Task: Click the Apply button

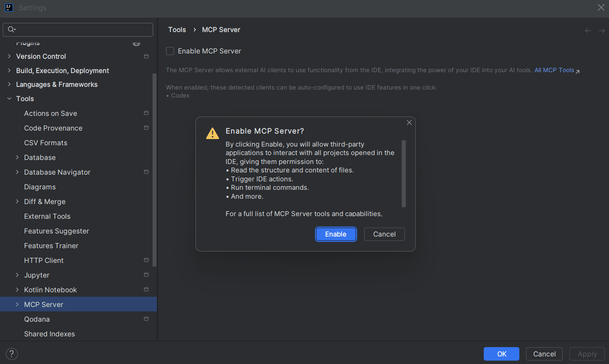Action: (587, 354)
